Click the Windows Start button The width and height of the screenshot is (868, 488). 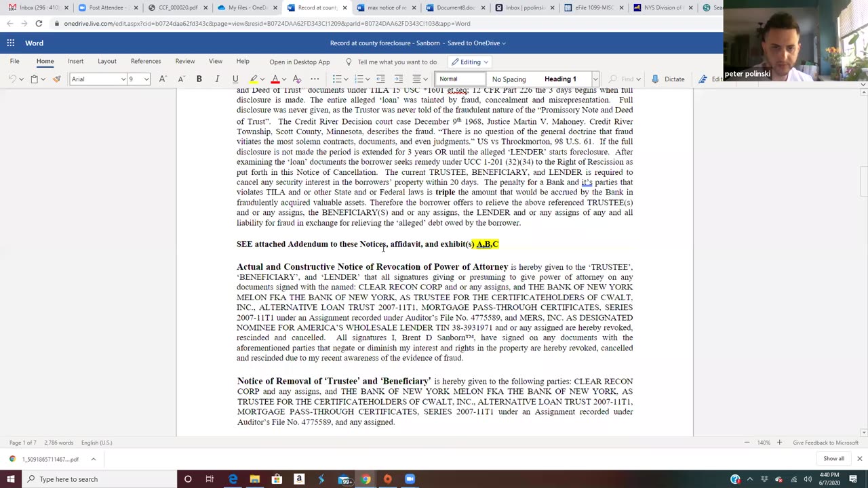12,479
